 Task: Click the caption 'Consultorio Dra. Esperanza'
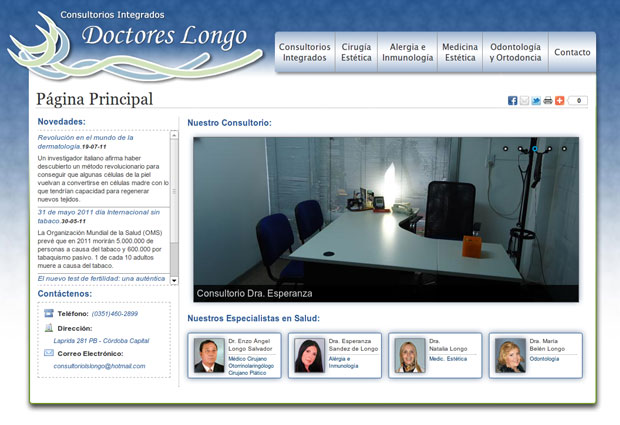point(254,293)
